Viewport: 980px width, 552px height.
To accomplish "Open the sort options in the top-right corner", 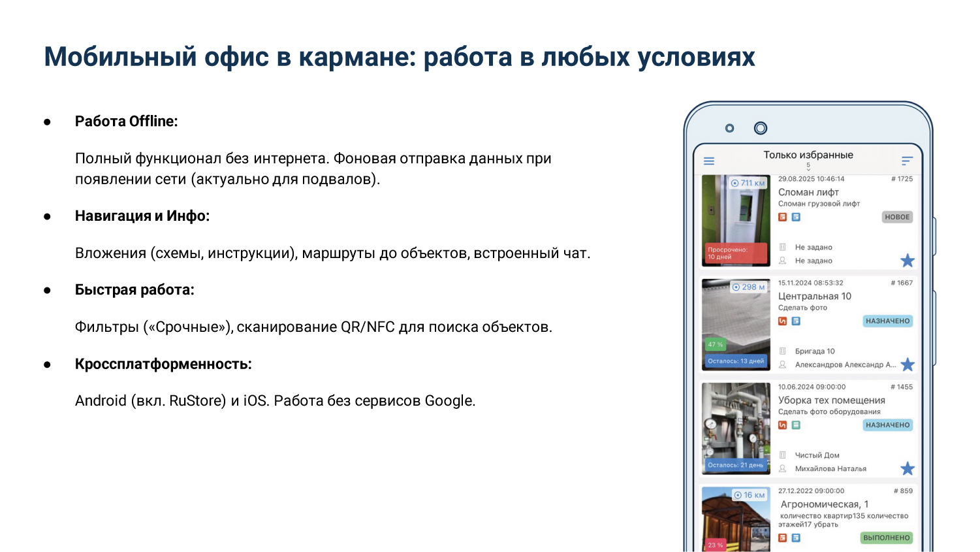I will [906, 159].
